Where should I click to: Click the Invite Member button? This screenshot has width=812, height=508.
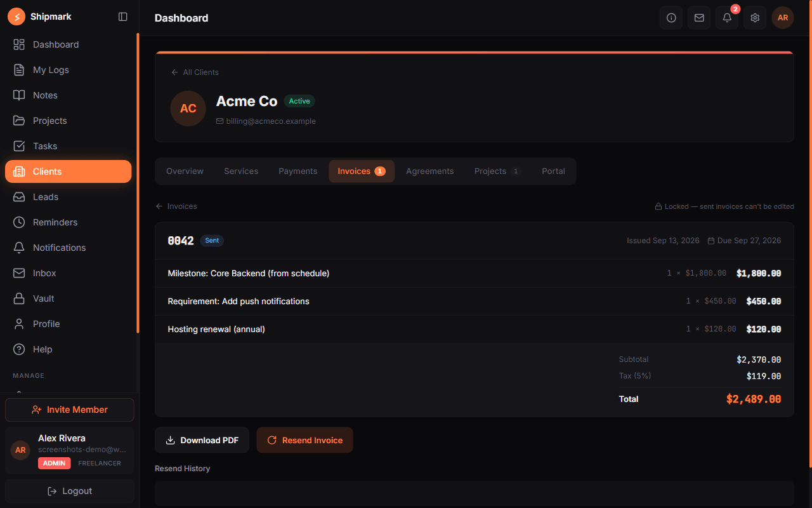click(x=70, y=410)
